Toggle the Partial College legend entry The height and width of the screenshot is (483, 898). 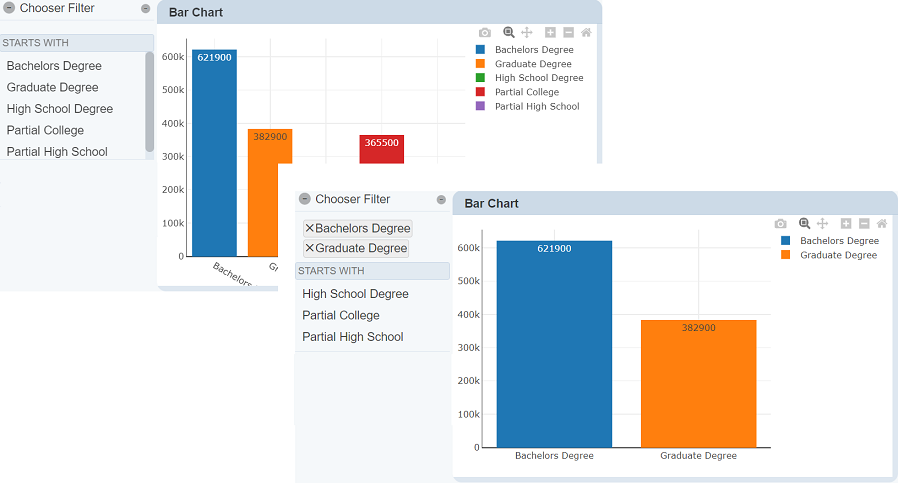(x=526, y=92)
